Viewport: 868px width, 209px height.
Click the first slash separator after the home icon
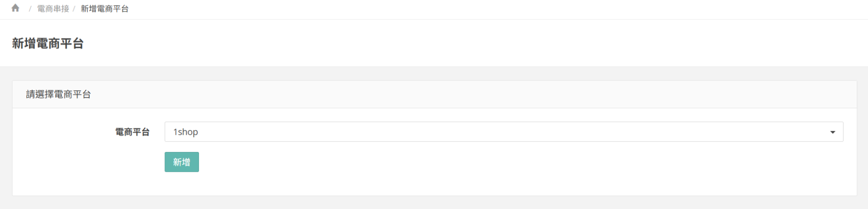point(30,9)
